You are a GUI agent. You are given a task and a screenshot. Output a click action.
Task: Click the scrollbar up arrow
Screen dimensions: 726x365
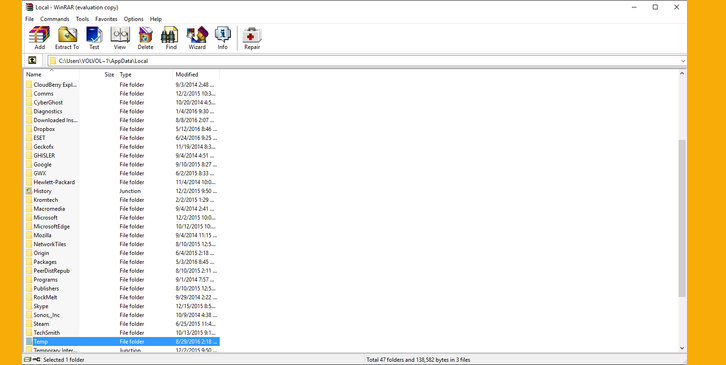click(682, 74)
